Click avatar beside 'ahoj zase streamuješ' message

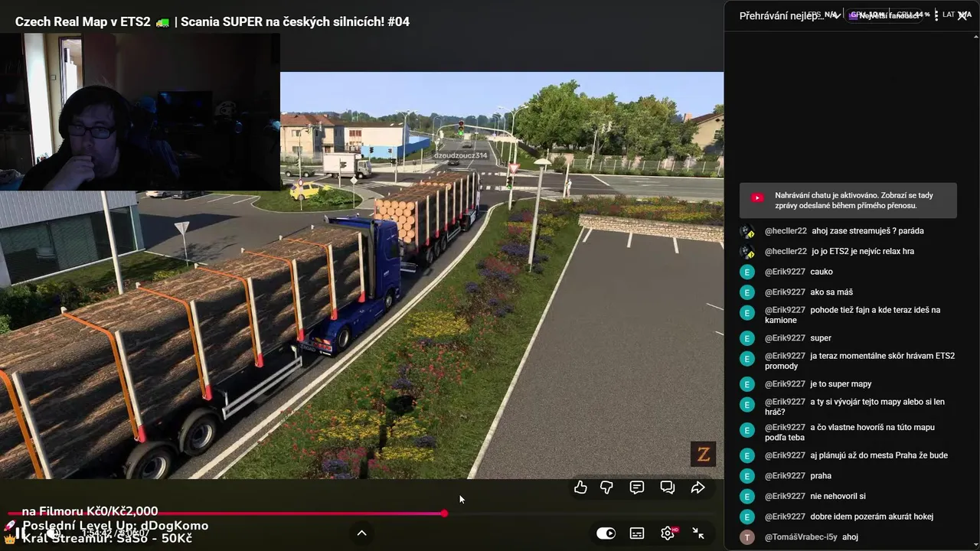coord(747,231)
